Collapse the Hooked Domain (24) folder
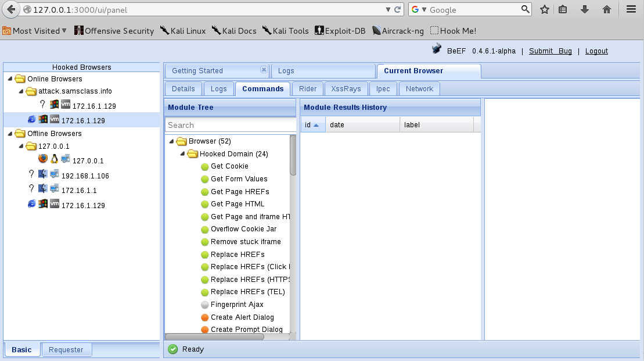644x361 pixels. [182, 154]
